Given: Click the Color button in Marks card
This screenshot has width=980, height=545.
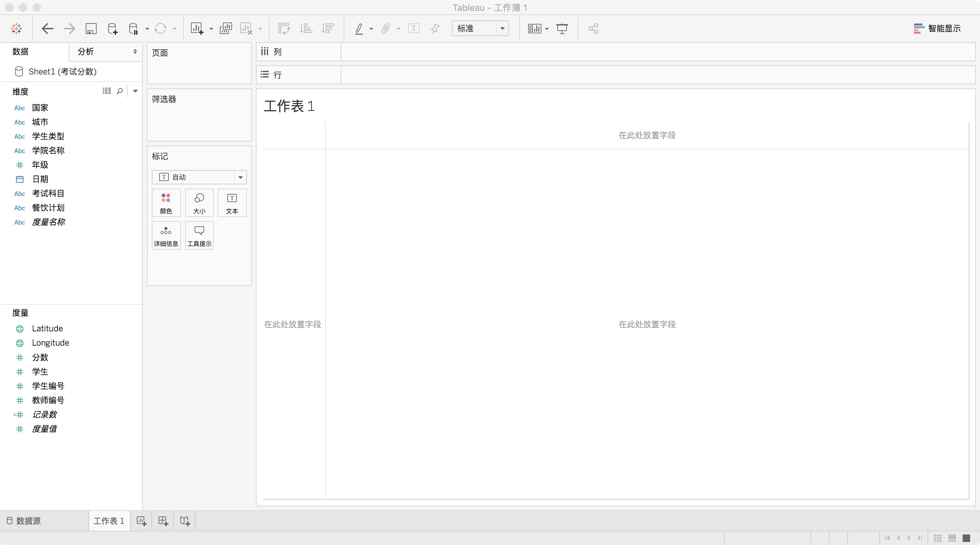Looking at the screenshot, I should click(166, 203).
